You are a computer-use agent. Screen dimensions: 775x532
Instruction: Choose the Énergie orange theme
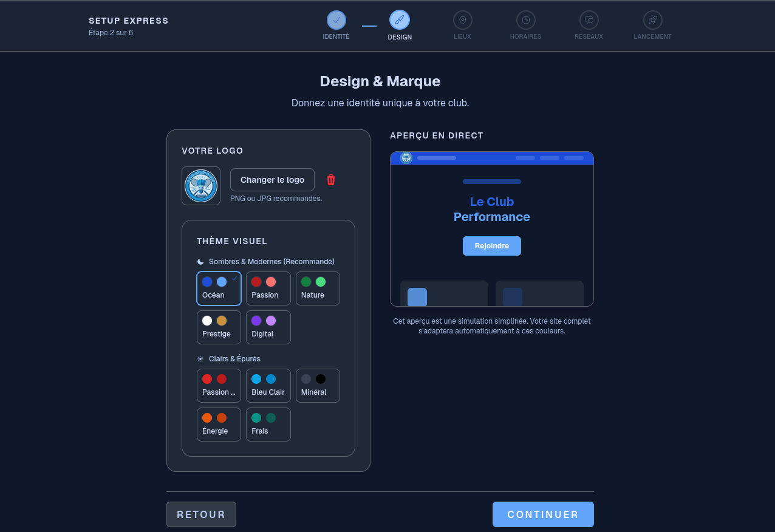pos(219,425)
